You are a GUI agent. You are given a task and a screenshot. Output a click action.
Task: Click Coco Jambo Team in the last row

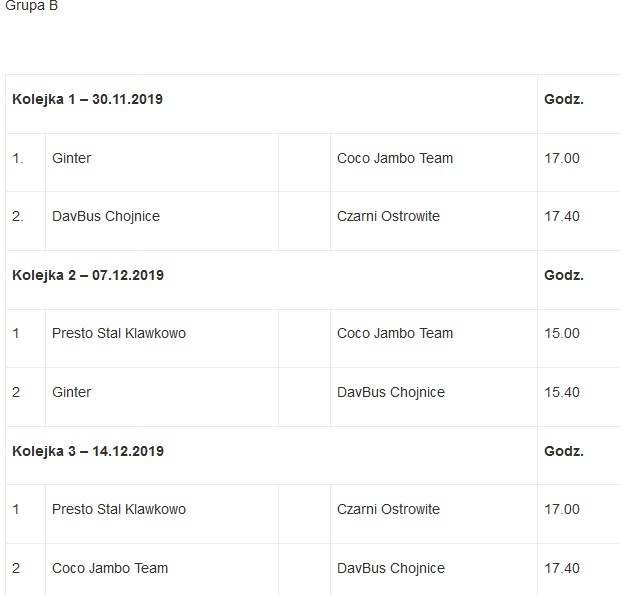[x=110, y=568]
